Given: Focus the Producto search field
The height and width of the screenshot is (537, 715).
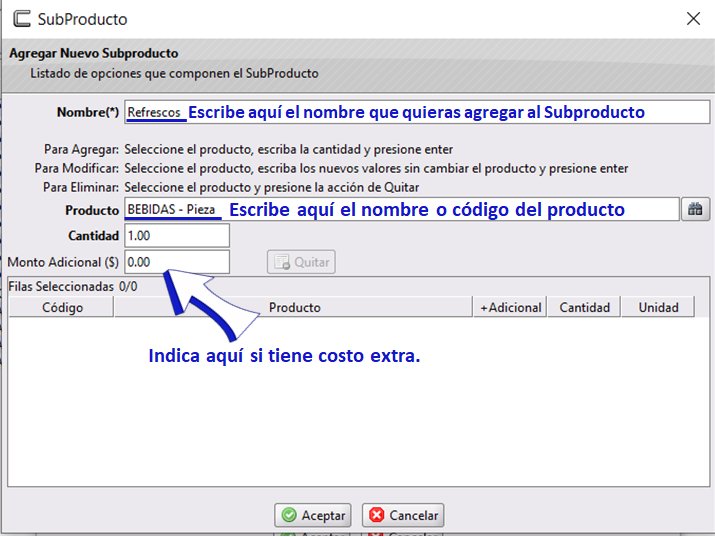Looking at the screenshot, I should [x=402, y=209].
